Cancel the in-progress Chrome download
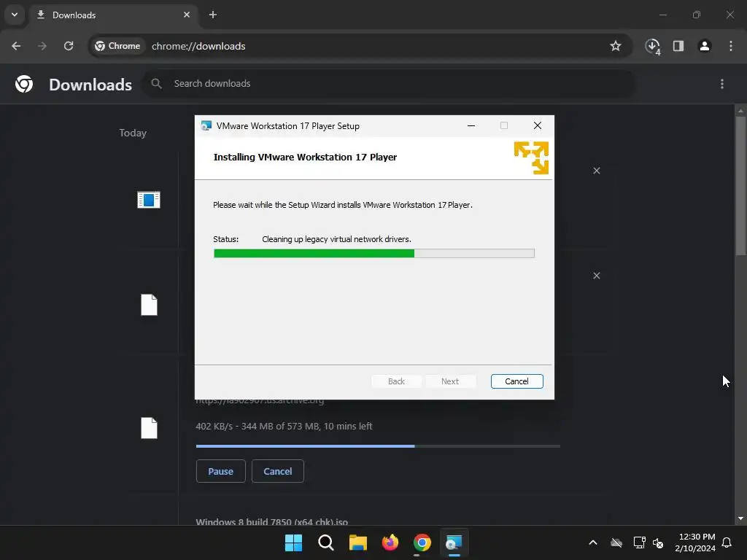This screenshot has width=747, height=560. tap(278, 471)
